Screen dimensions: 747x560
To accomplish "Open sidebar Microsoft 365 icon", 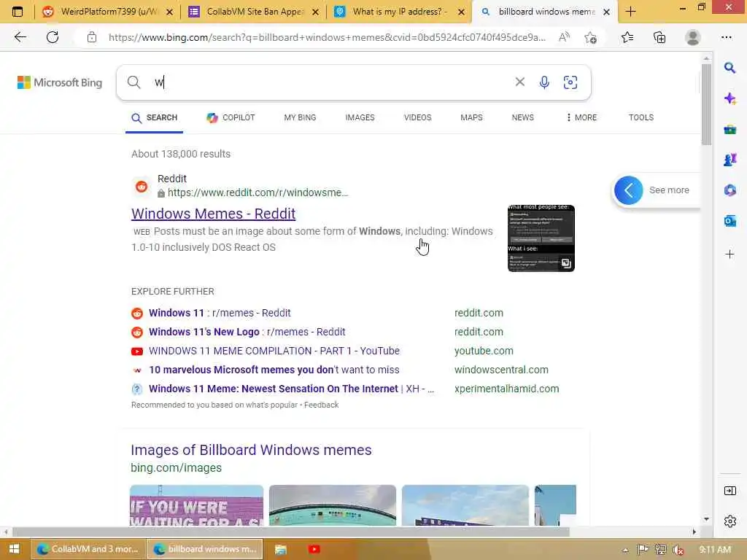I will click(729, 190).
